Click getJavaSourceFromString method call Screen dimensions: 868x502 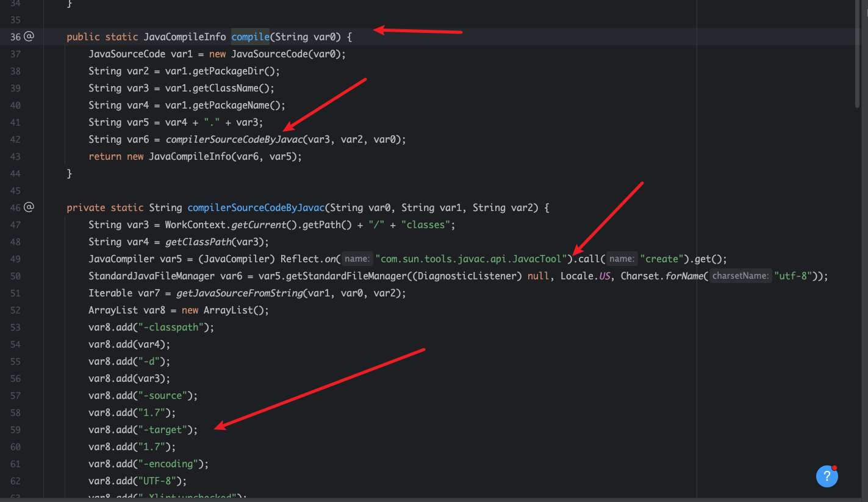click(x=239, y=293)
